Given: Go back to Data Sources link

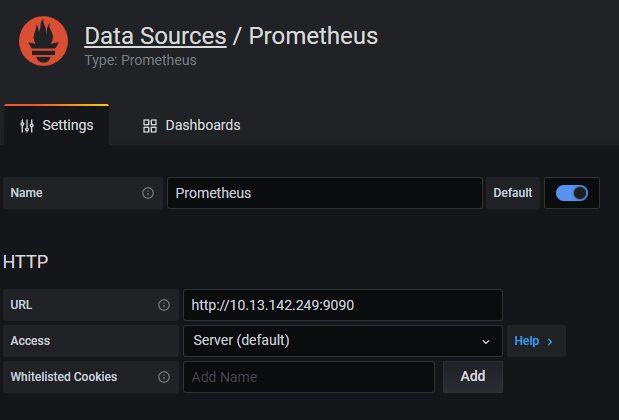Looking at the screenshot, I should (x=155, y=36).
